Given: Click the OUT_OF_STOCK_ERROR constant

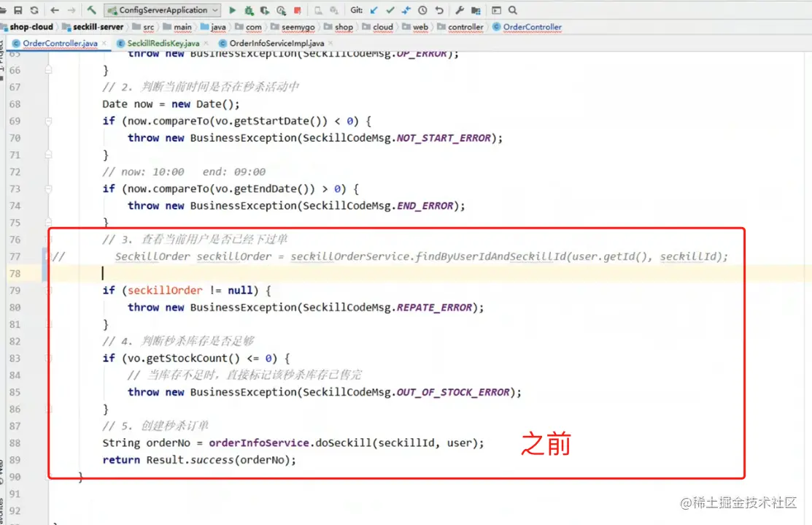Looking at the screenshot, I should click(x=453, y=392).
